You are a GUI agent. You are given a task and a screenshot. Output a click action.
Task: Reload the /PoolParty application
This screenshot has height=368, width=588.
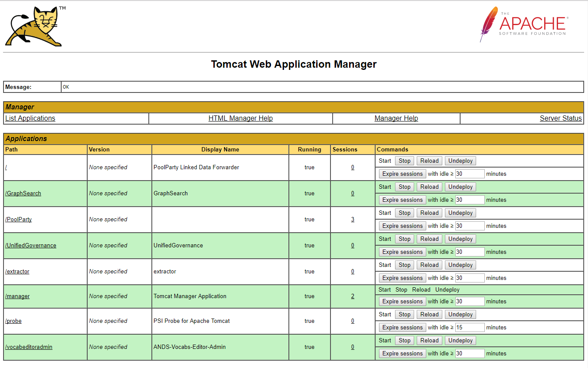click(429, 213)
